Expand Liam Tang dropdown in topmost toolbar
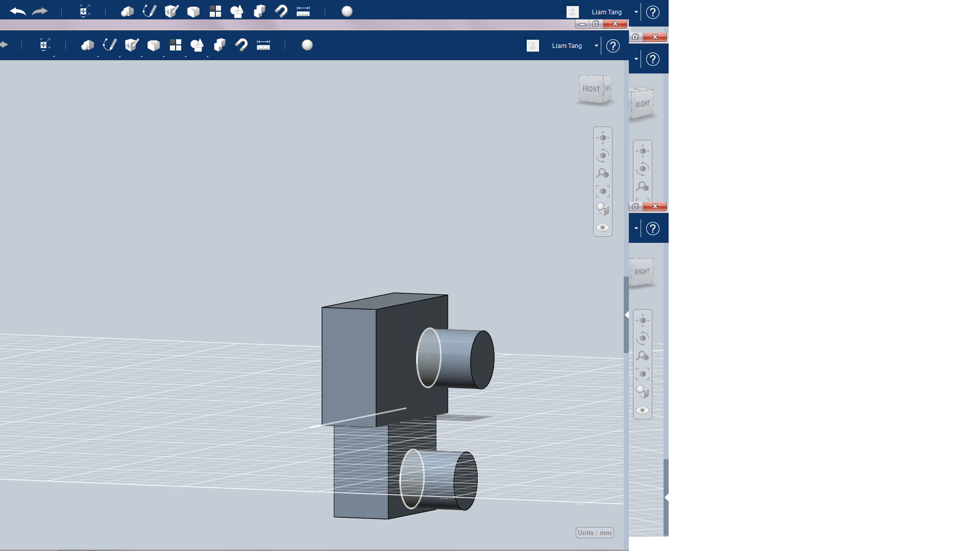This screenshot has height=551, width=980. pos(636,12)
